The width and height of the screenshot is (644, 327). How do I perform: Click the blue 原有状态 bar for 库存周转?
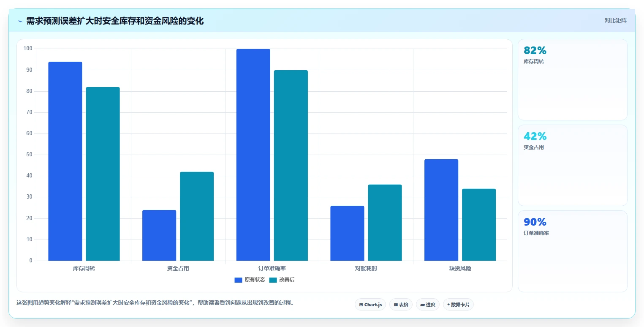point(65,161)
